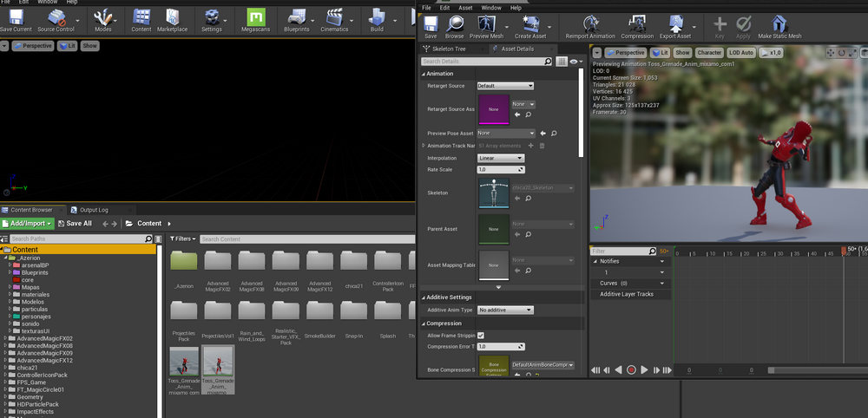This screenshot has width=868, height=418.
Task: Open Megascans from the main toolbar
Action: [x=255, y=18]
